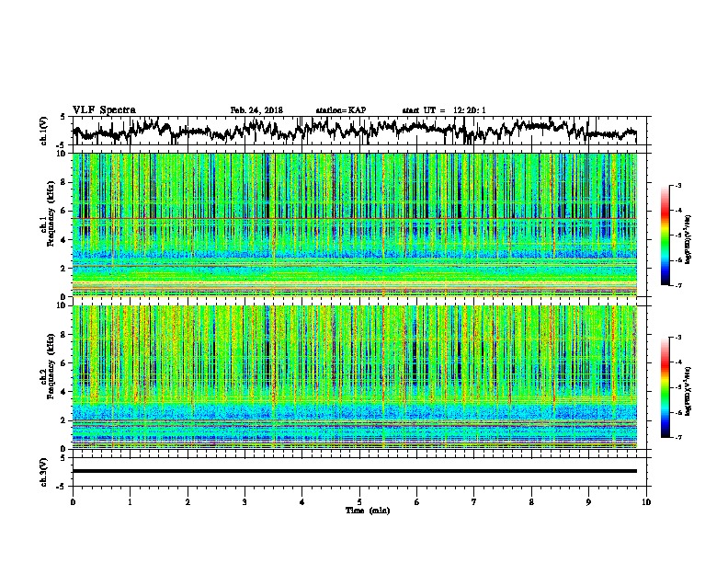Viewport: 728px width, 563px height.
Task: Click the date text "Feb. 24, 2018"
Action: (x=256, y=110)
